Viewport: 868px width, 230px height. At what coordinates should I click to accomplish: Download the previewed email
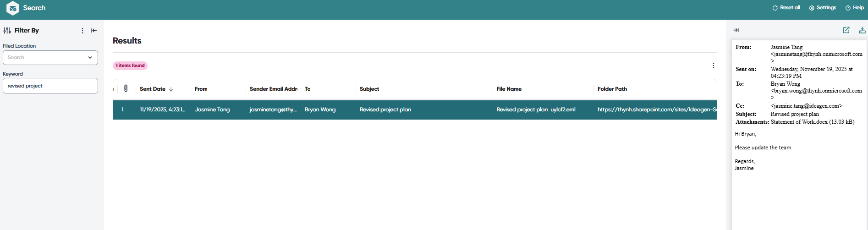pyautogui.click(x=862, y=30)
